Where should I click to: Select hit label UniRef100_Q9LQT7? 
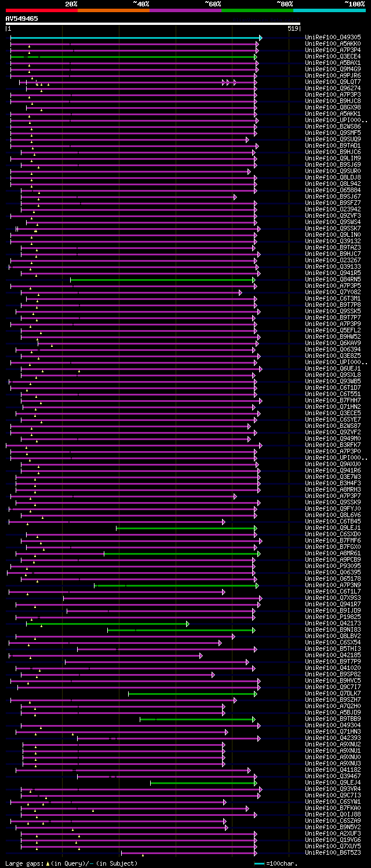tap(332, 82)
